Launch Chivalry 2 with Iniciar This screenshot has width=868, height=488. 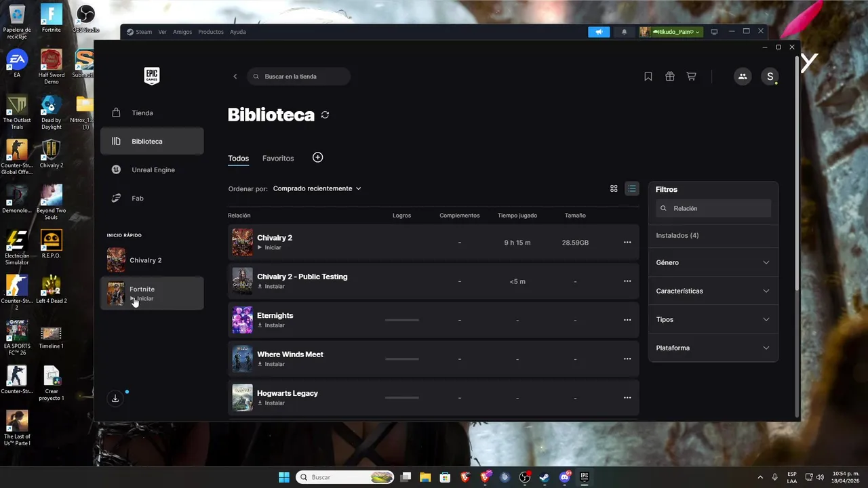[269, 247]
